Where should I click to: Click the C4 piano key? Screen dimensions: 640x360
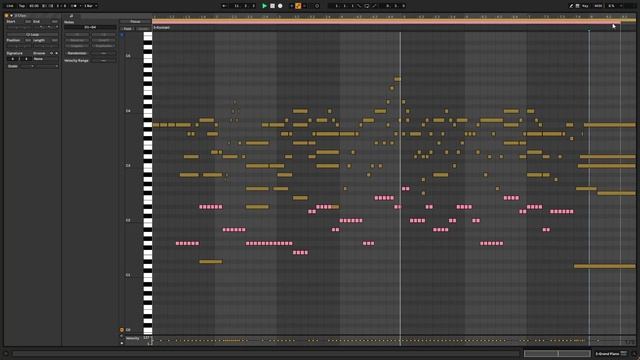click(147, 112)
